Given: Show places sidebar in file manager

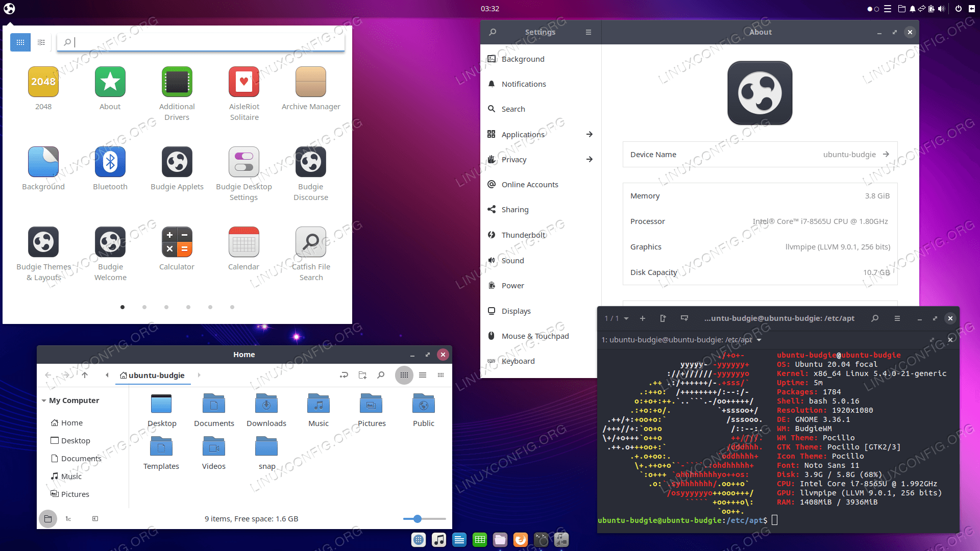Looking at the screenshot, I should point(48,519).
